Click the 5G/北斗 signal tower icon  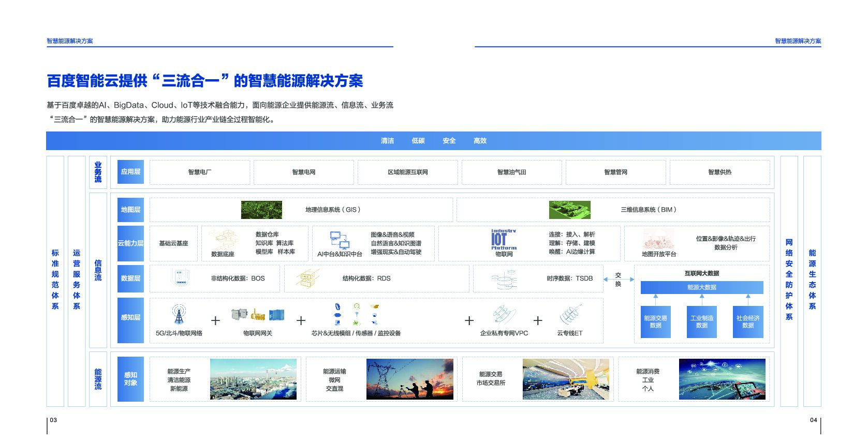[x=178, y=314]
